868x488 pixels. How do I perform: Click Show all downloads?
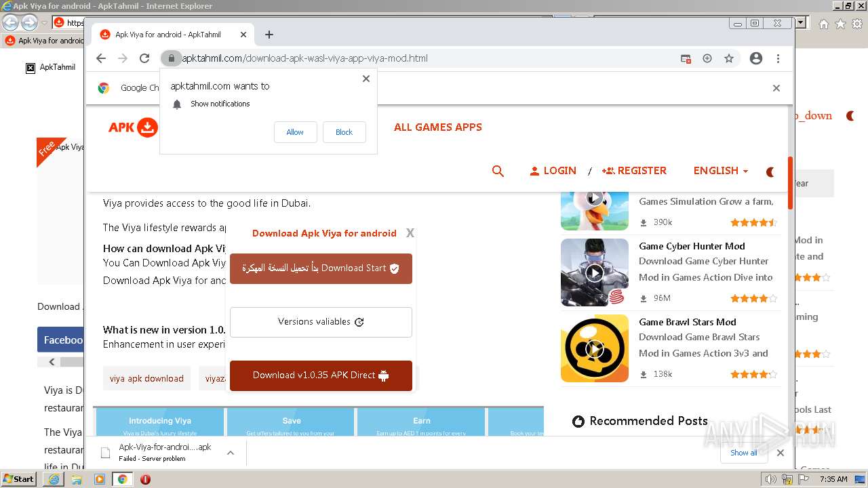(744, 453)
